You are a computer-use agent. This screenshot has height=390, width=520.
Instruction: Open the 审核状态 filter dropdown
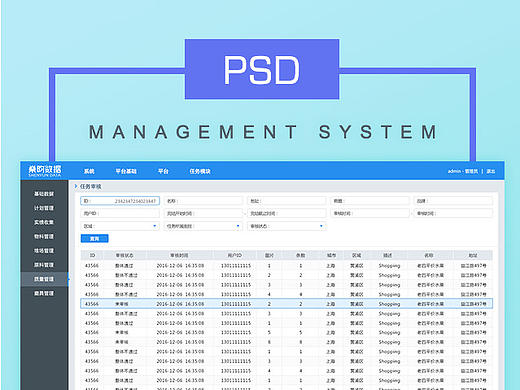click(x=286, y=226)
